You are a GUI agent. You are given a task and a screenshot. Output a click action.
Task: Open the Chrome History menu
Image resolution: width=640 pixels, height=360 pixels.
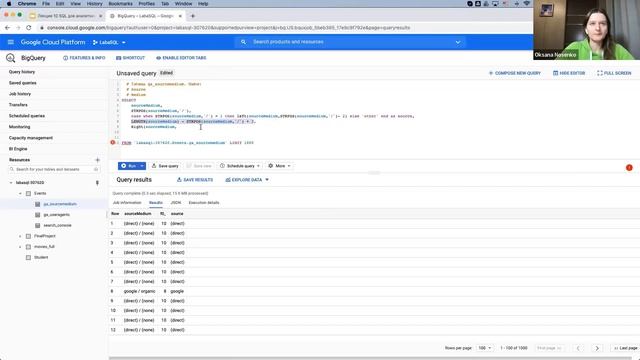94,4
